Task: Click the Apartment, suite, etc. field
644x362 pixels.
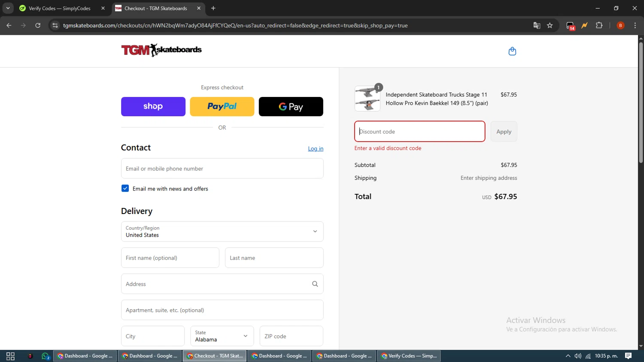Action: coord(222,310)
